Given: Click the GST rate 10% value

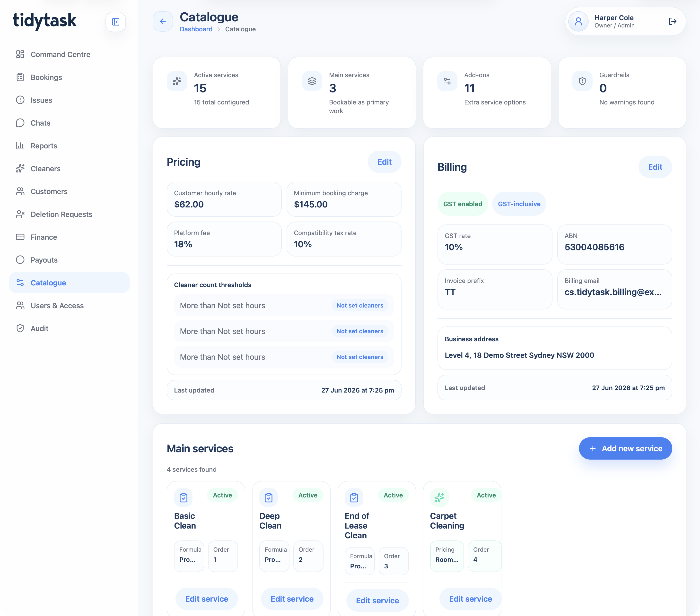Looking at the screenshot, I should 454,247.
